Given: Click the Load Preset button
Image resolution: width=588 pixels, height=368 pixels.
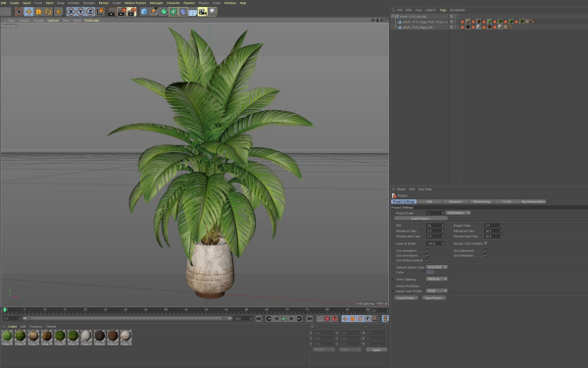Looking at the screenshot, I should [x=406, y=297].
